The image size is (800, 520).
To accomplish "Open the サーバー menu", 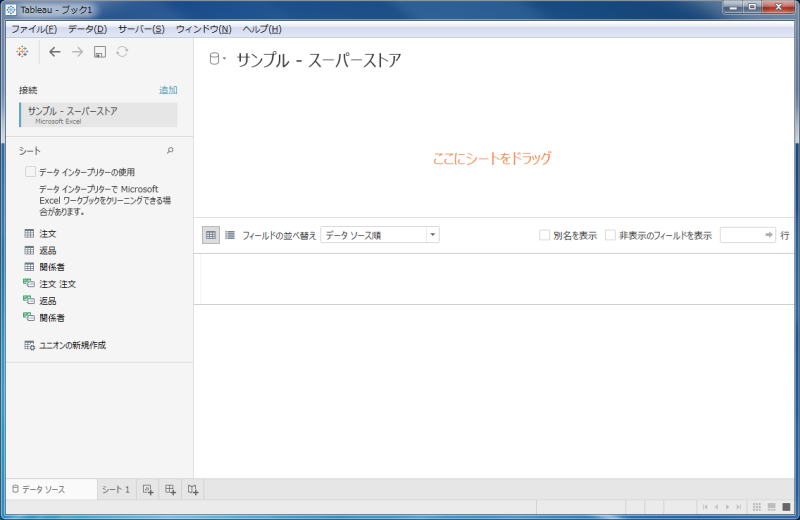I will (141, 29).
